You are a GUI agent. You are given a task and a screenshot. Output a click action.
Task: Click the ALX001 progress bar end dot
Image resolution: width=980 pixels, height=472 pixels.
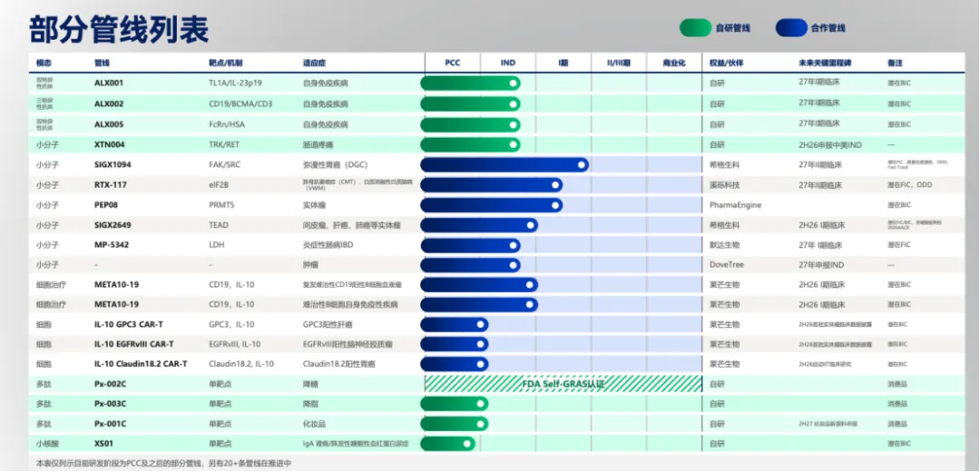tap(513, 84)
